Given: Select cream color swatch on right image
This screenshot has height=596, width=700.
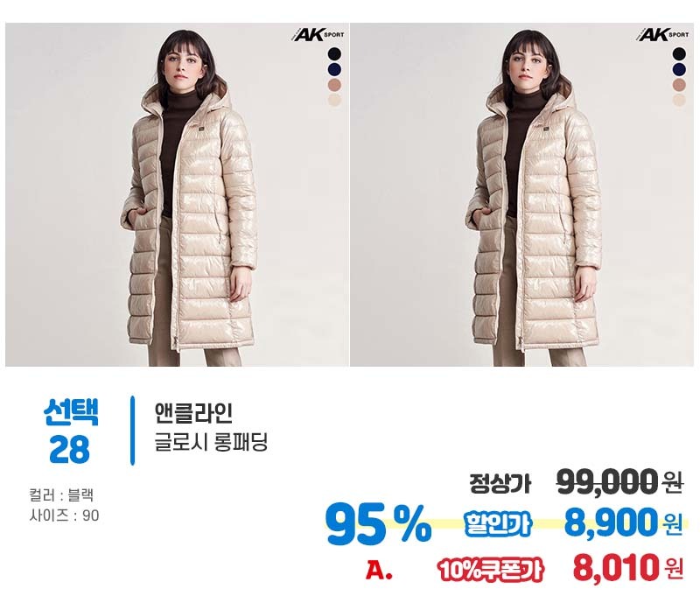Looking at the screenshot, I should tap(679, 100).
